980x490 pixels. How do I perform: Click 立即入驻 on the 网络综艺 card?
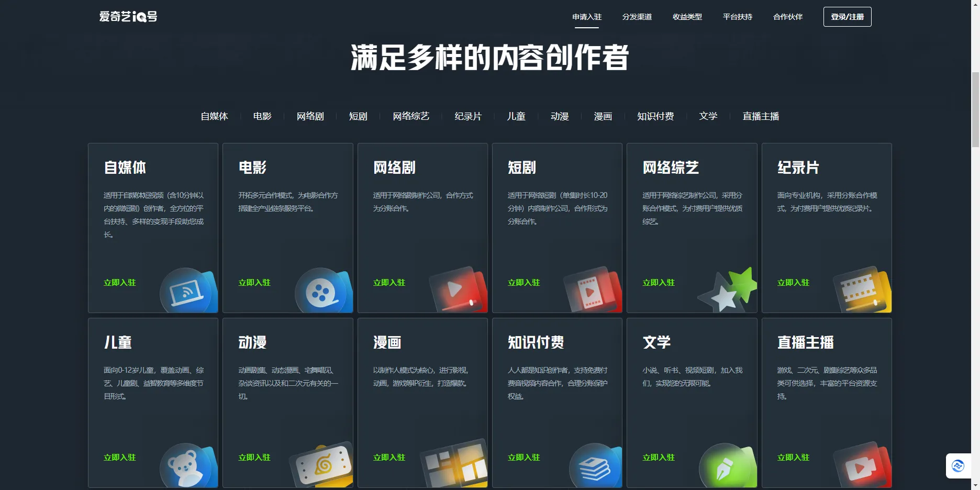pos(659,283)
